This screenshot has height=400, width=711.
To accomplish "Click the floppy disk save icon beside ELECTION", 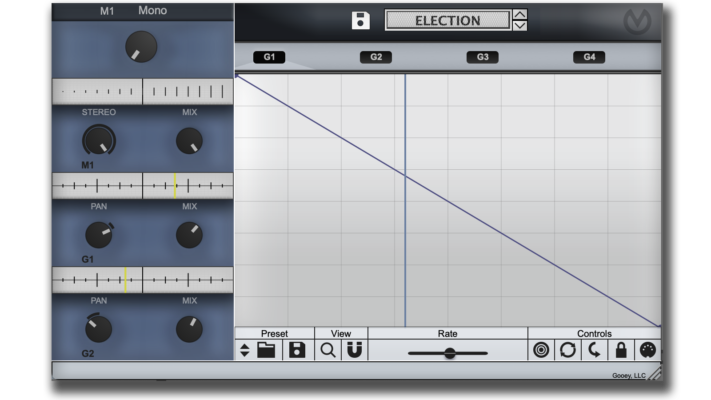I will coord(360,20).
